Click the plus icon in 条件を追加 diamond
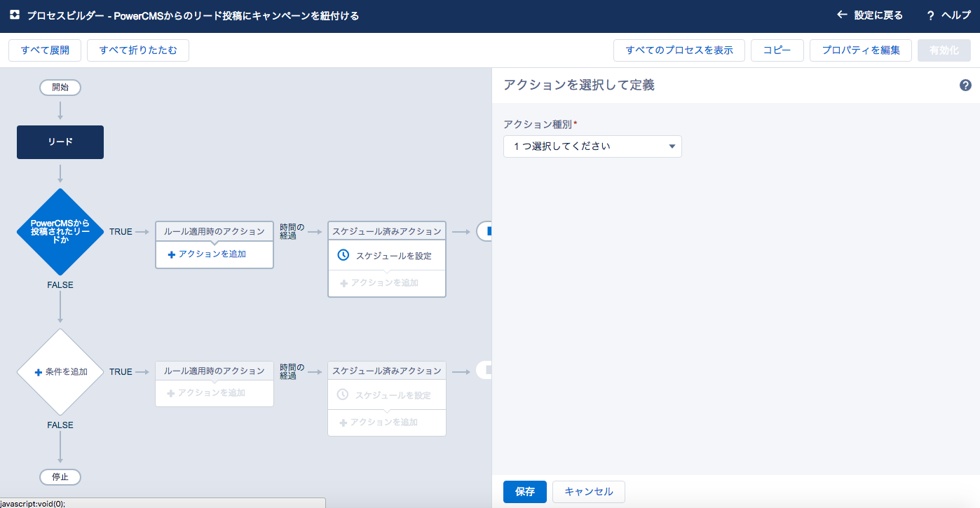This screenshot has height=508, width=980. point(39,372)
